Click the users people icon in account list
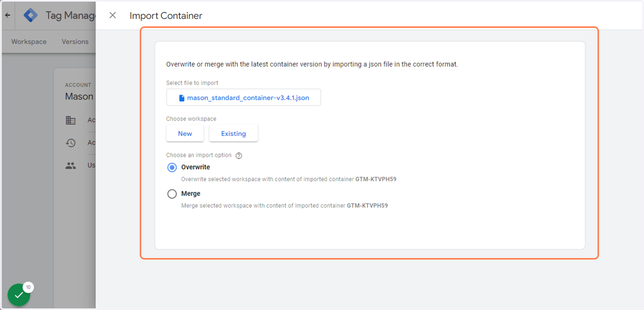Screen dimensions: 644x310 (70, 165)
